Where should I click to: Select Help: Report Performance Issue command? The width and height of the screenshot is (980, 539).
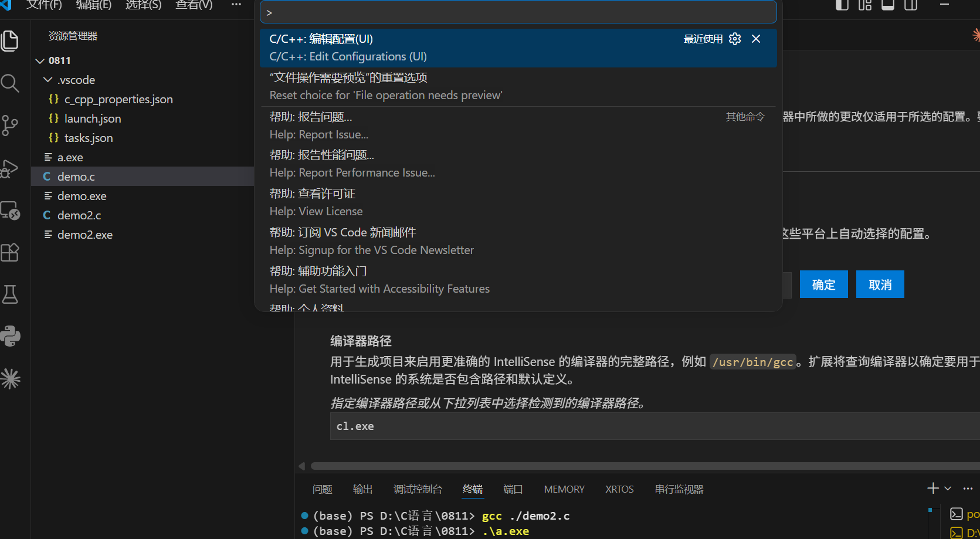tap(518, 164)
